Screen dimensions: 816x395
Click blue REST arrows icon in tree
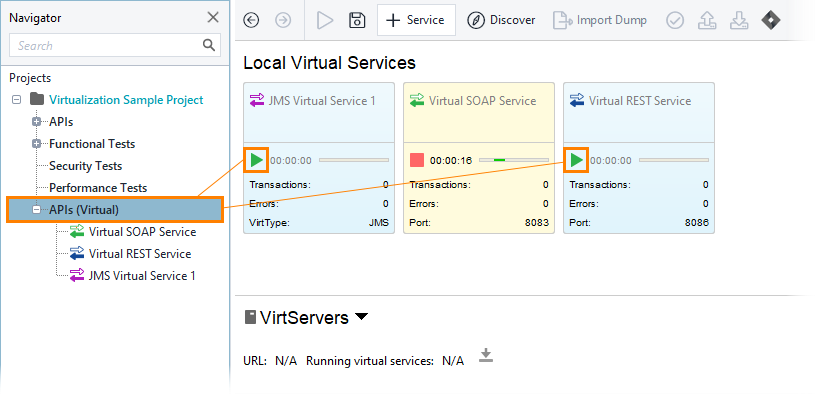pos(76,253)
